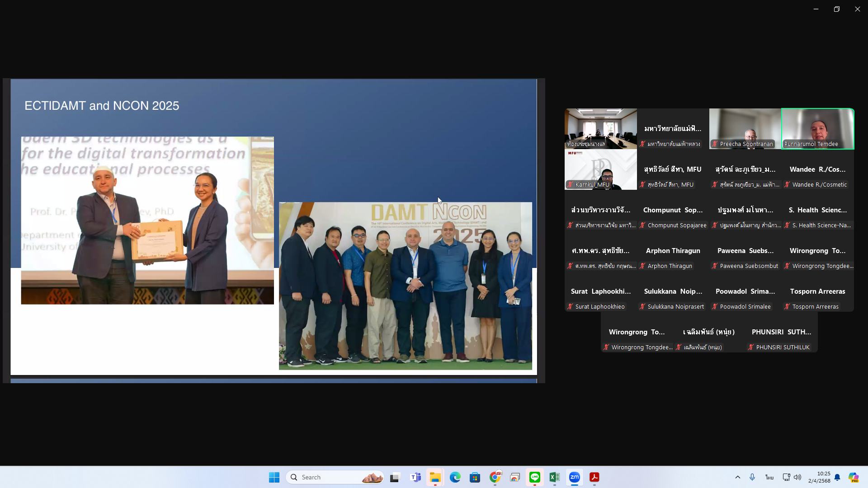Open Microsoft Edge from taskbar
The image size is (868, 488).
pyautogui.click(x=455, y=477)
